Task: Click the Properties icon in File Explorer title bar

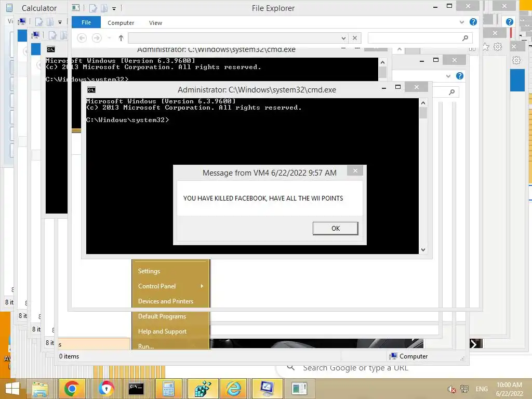Action: coord(93,8)
